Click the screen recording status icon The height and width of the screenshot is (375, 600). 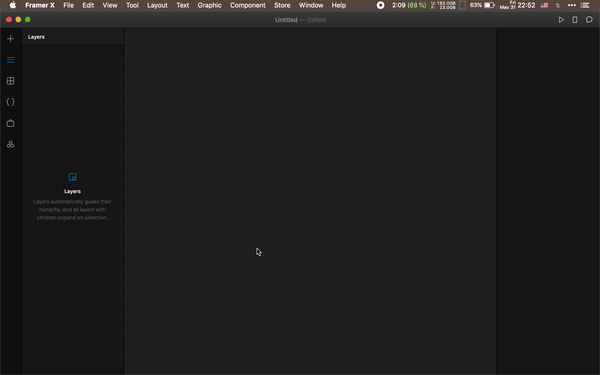[x=380, y=5]
